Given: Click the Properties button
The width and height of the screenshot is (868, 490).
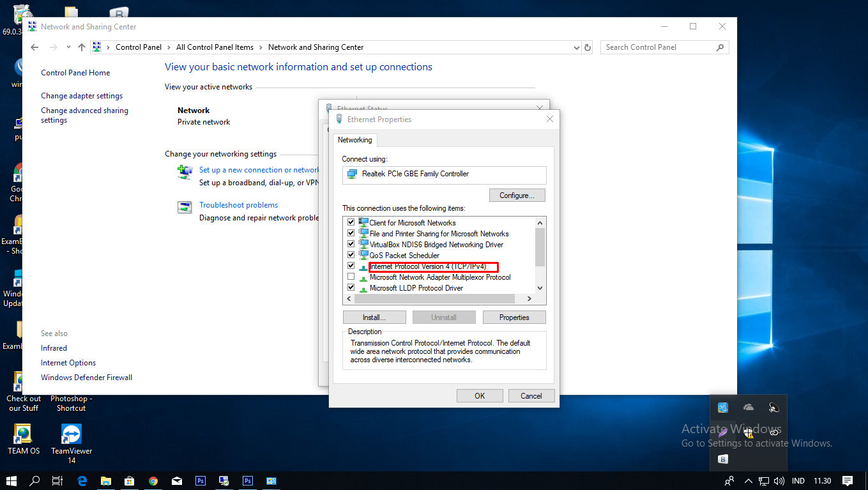Looking at the screenshot, I should 514,317.
